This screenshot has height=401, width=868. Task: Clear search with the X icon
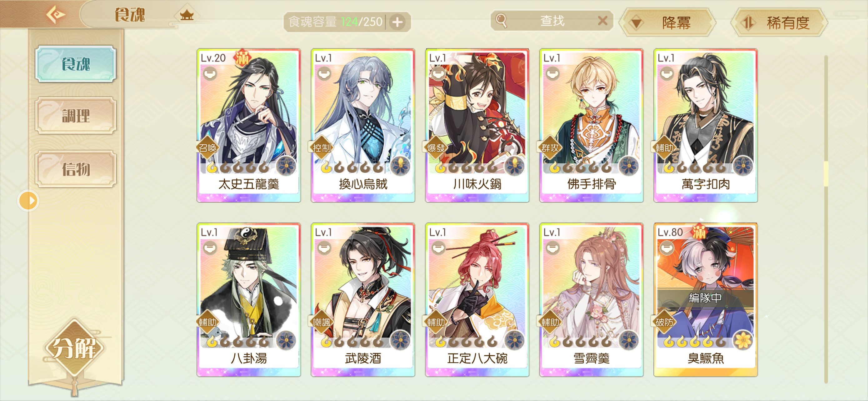tap(602, 21)
